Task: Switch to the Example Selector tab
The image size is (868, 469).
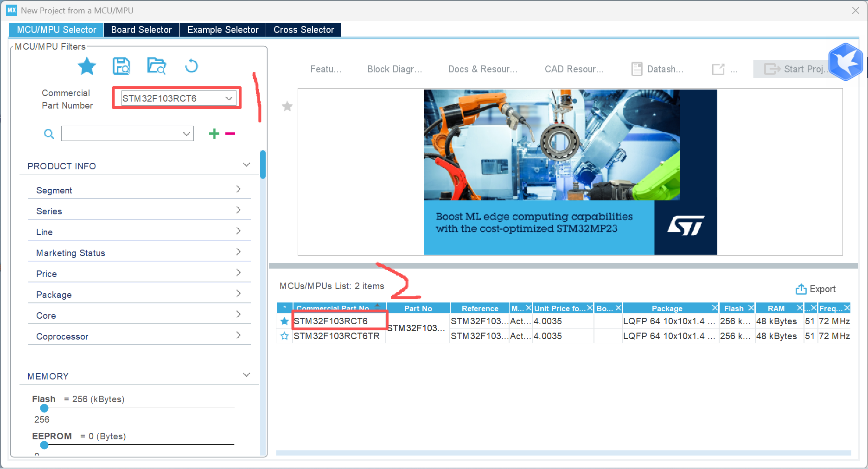Action: [x=223, y=30]
